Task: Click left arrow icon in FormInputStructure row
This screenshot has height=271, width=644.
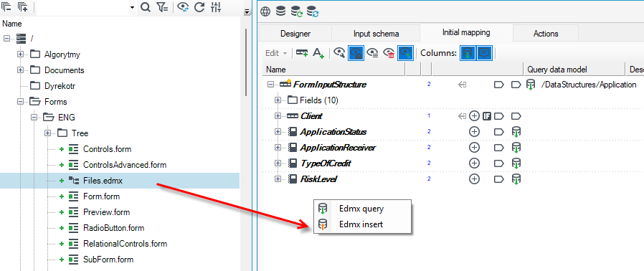Action: tap(462, 85)
